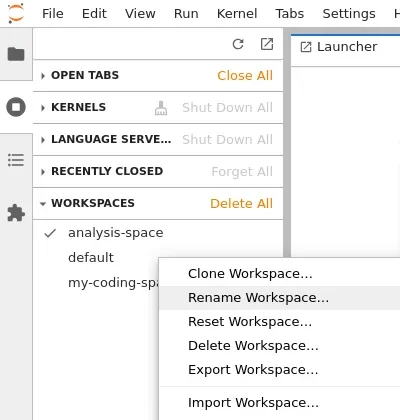Click Shut Down All for Kernels
The image size is (400, 420).
(x=227, y=108)
